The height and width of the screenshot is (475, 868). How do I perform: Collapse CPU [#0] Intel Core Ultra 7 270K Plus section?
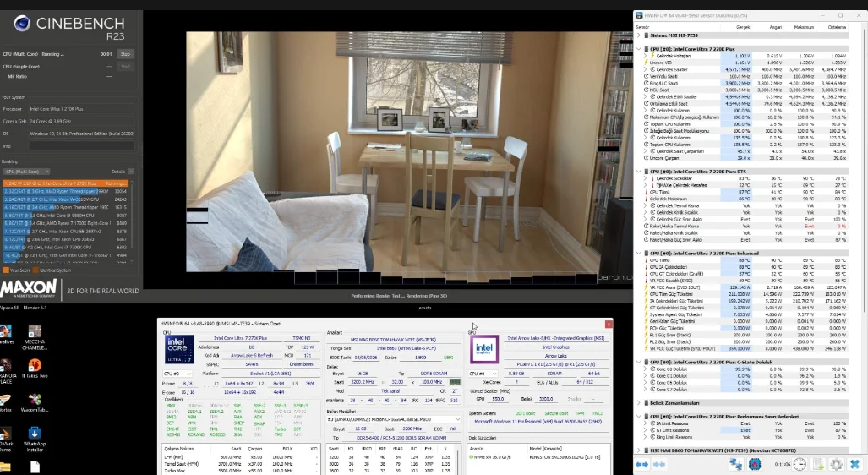[639, 49]
